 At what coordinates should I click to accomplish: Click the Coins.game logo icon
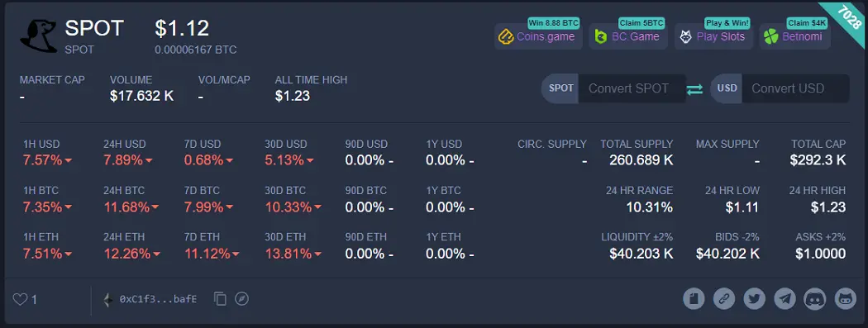(x=506, y=37)
